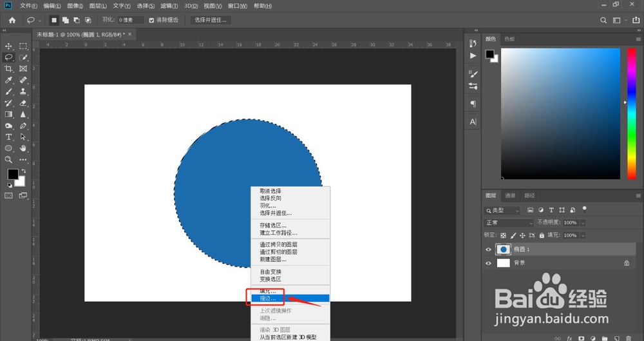Select the Eyedropper tool

click(x=8, y=80)
